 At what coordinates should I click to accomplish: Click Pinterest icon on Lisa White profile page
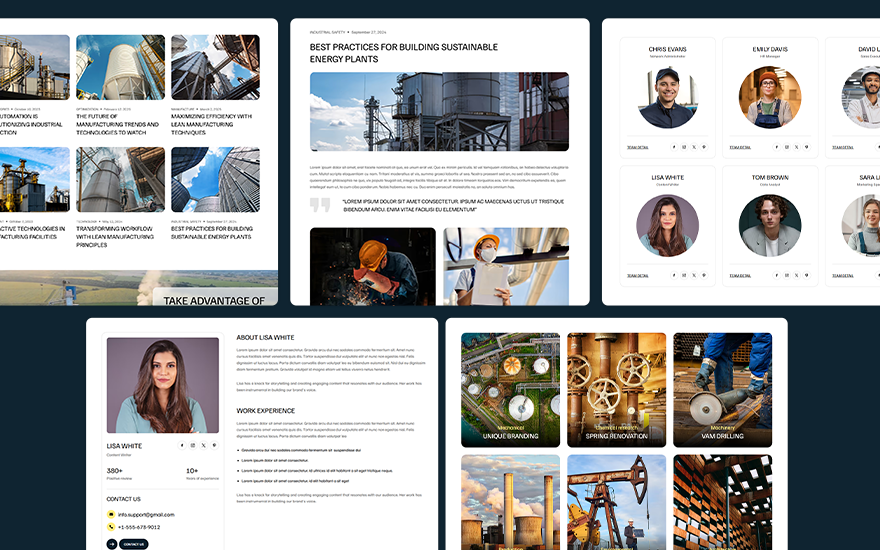214,445
